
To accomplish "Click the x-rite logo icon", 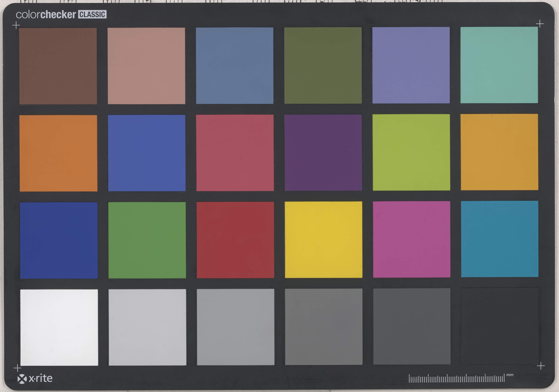I will click(22, 379).
